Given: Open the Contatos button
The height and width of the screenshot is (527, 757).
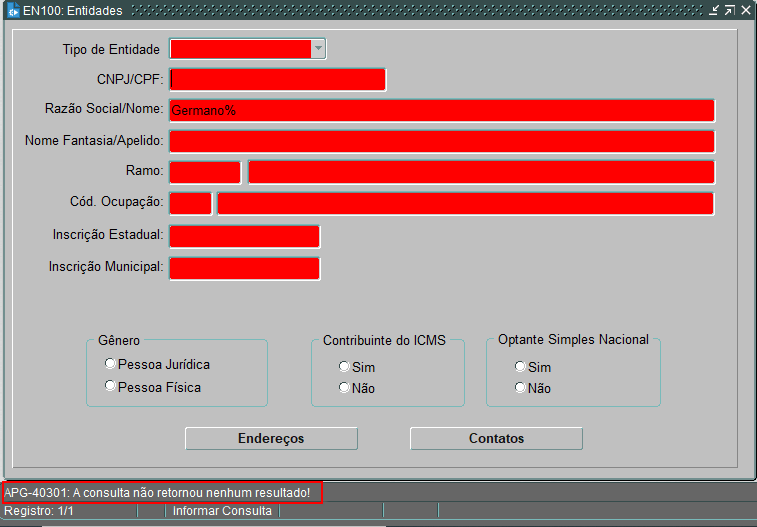Looking at the screenshot, I should (496, 438).
